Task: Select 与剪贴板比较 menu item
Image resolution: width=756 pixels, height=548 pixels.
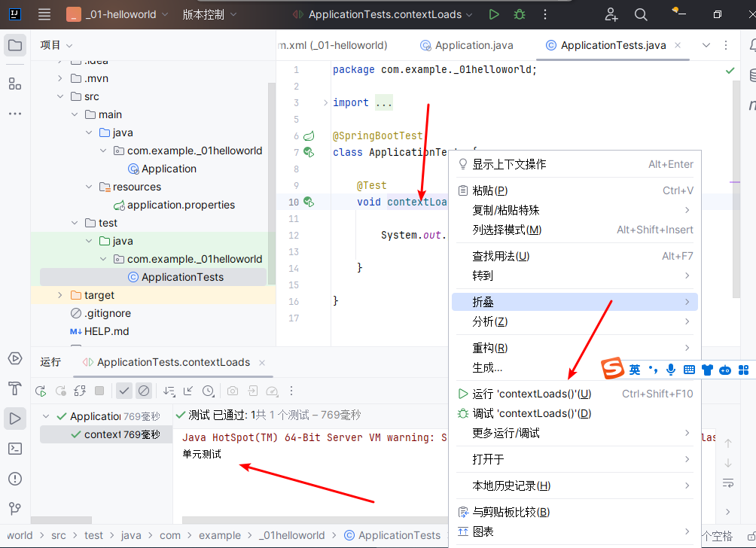Action: click(x=575, y=512)
